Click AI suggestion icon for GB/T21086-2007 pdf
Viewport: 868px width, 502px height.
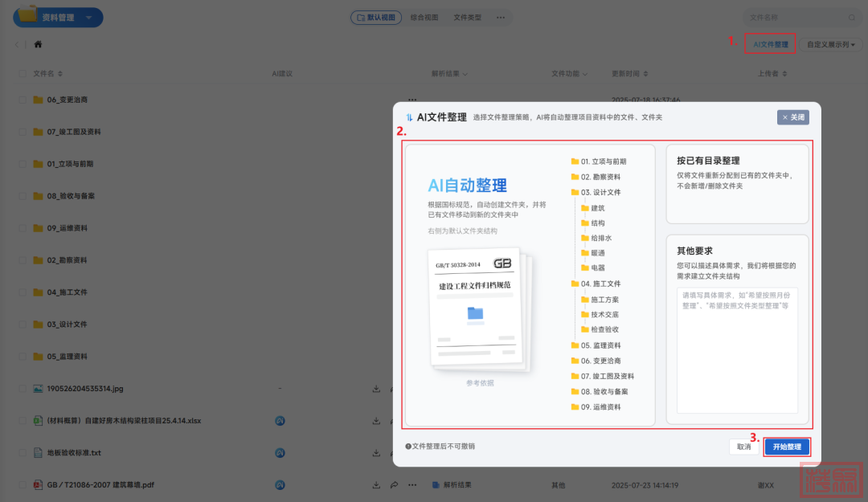click(x=280, y=485)
